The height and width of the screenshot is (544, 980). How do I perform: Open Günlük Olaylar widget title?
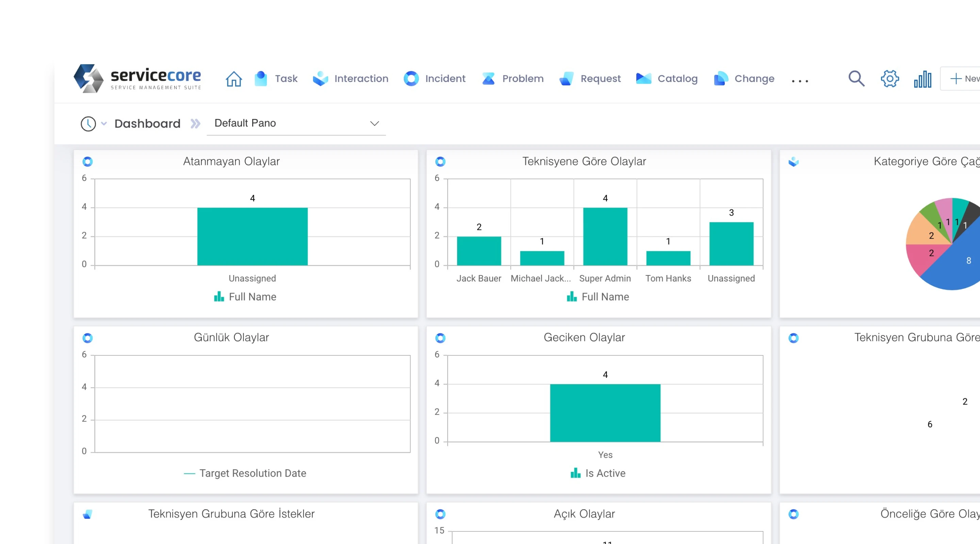(x=231, y=338)
